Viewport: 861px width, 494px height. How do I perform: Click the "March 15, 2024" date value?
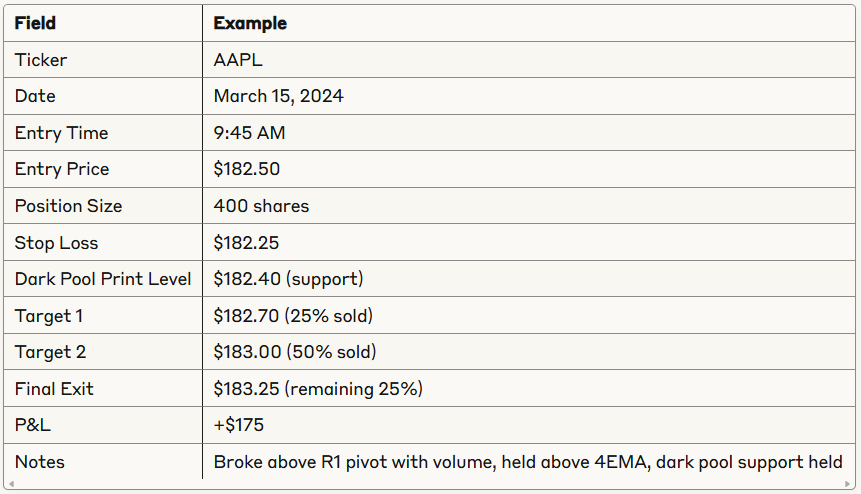pos(279,96)
